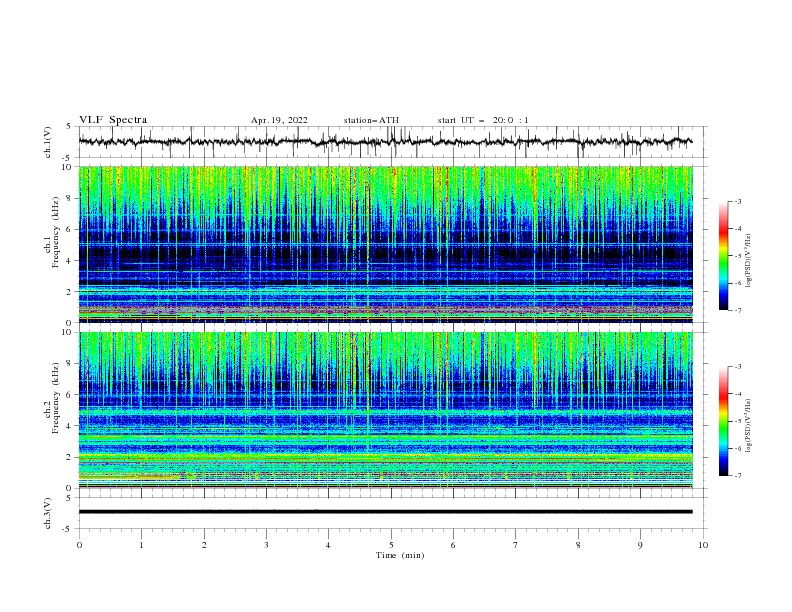Click the '-3' value on upper colorbar
Screen dimensions: 792x612
click(737, 201)
